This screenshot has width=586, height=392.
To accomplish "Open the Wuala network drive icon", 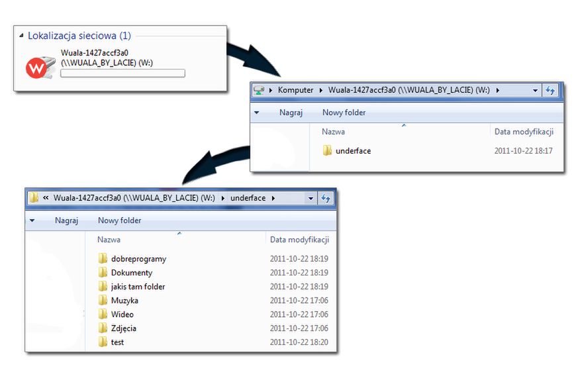I will click(40, 68).
